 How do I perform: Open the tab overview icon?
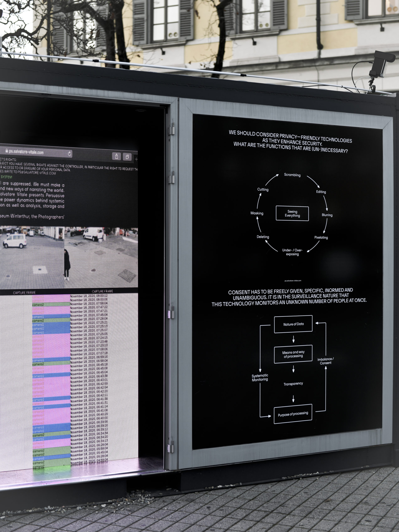127,157
